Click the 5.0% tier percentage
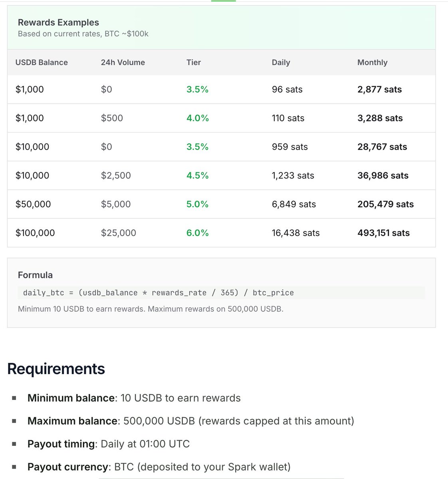448x479 pixels. point(197,204)
